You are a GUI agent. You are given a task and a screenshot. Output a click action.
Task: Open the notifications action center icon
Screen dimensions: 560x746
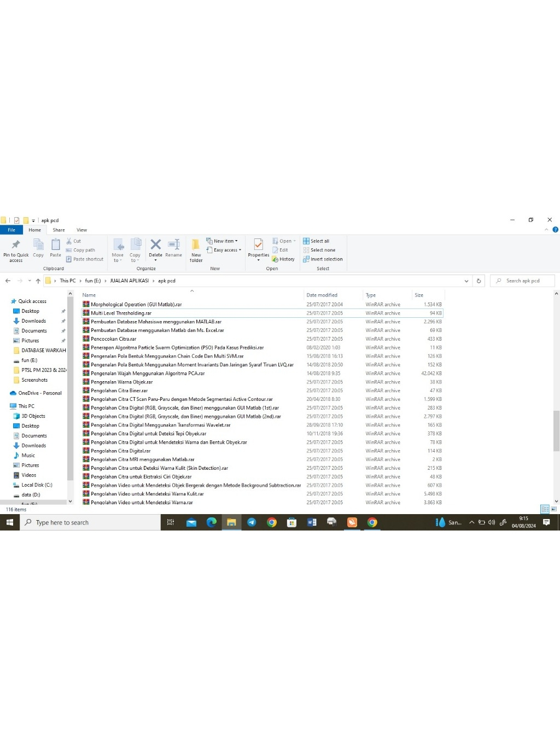[546, 522]
